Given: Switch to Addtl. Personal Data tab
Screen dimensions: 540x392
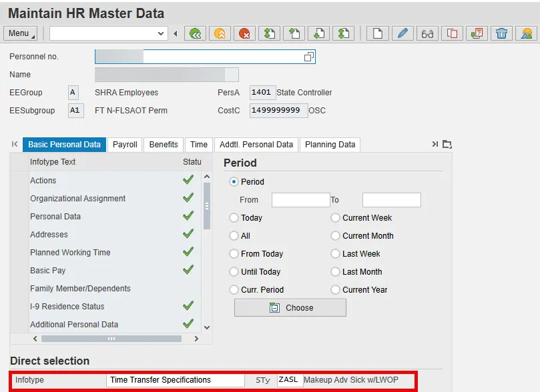Looking at the screenshot, I should pos(256,145).
